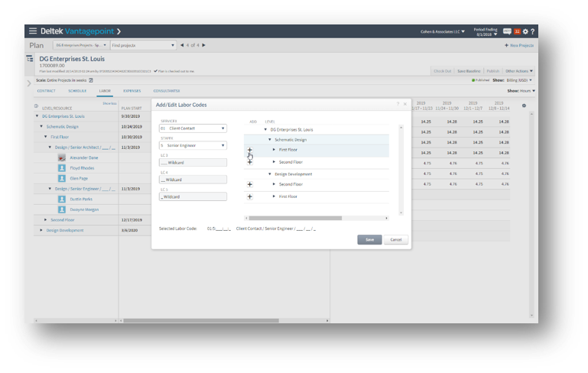Open the orange 32 notifications badge

[x=517, y=31]
